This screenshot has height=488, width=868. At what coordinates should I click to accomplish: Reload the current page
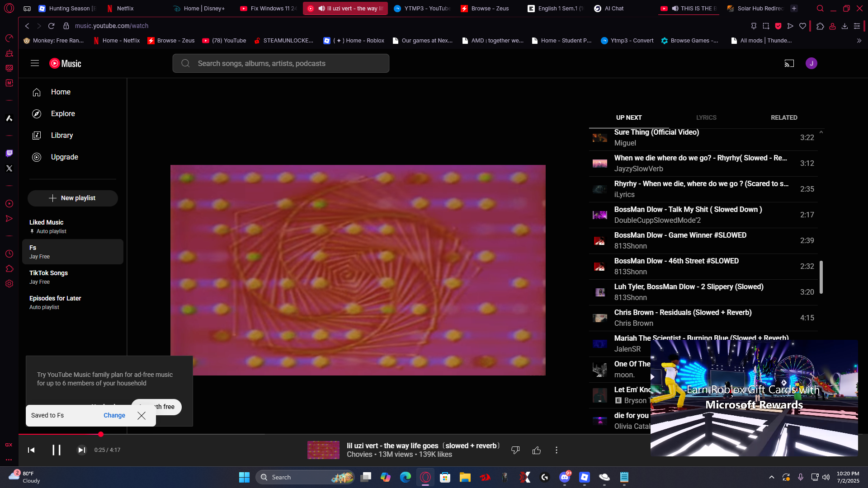pos(51,26)
